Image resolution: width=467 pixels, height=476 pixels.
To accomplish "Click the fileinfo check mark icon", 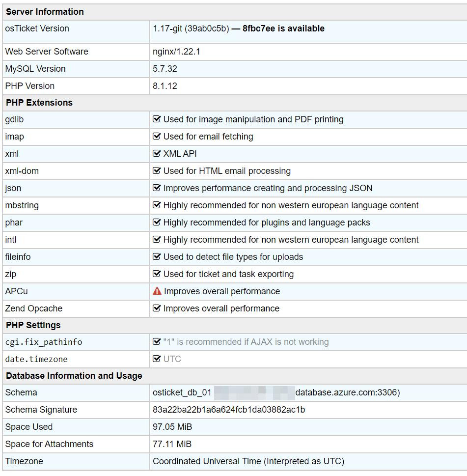I will click(x=157, y=257).
